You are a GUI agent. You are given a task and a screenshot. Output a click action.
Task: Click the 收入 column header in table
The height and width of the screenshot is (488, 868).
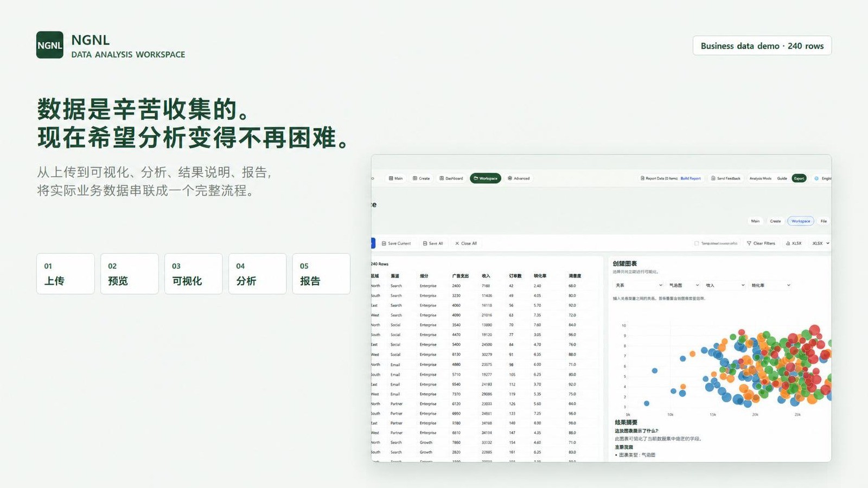tap(486, 276)
